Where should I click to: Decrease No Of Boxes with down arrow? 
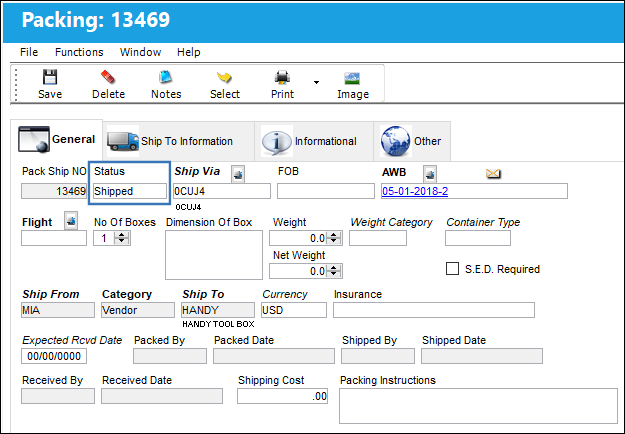[122, 242]
